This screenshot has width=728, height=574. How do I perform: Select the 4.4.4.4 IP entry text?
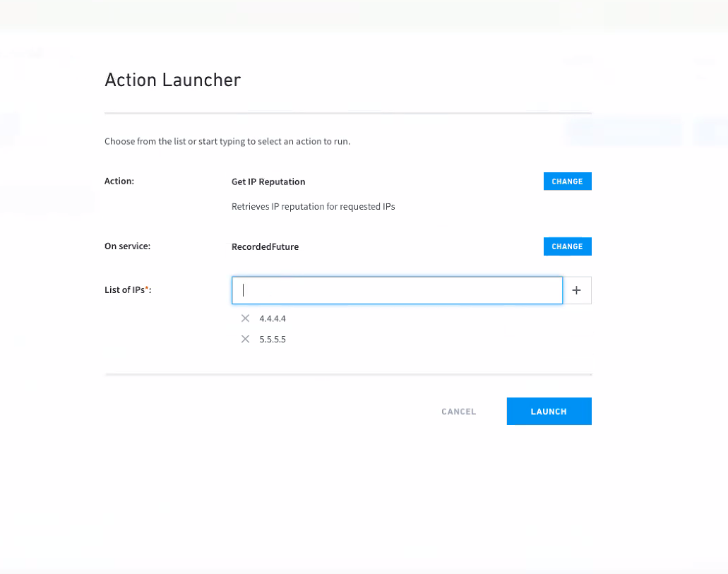(273, 318)
